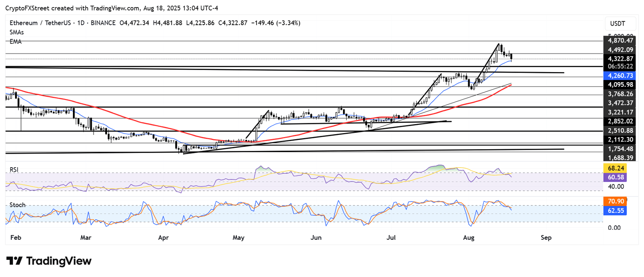
Task: Click the RSI indicator label
Action: click(x=15, y=170)
